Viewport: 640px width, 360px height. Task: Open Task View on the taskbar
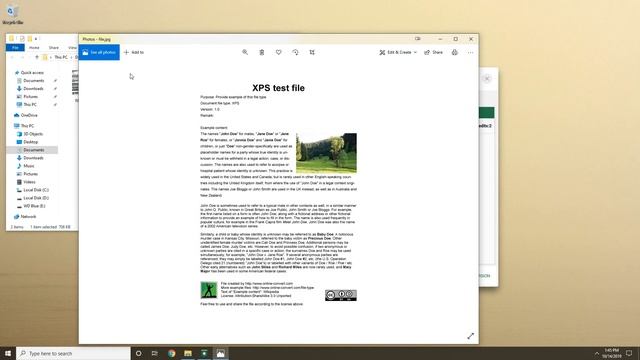point(155,353)
